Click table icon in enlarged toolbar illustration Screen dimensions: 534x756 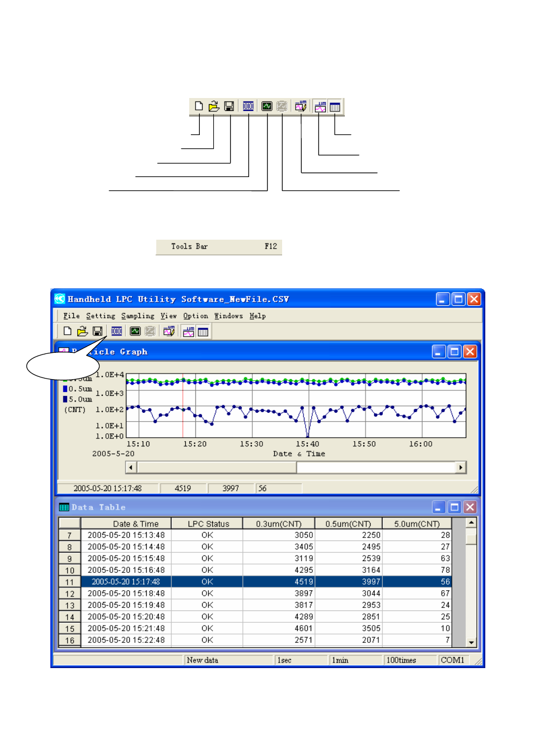335,106
